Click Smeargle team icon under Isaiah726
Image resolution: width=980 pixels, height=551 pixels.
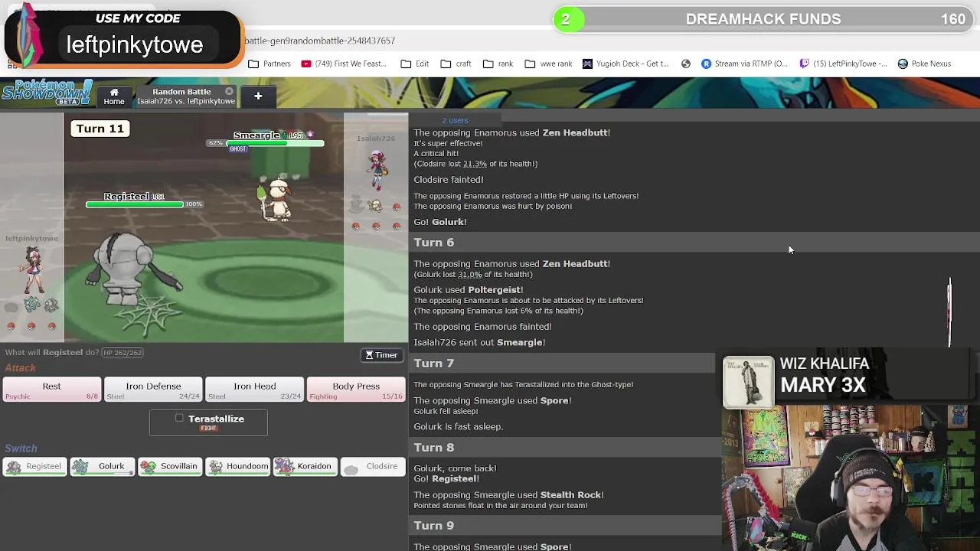374,205
